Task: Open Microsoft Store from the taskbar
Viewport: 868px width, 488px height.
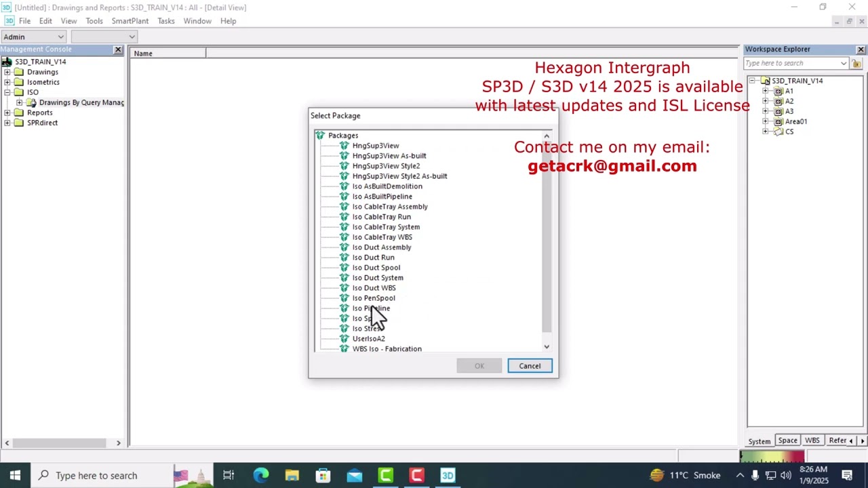Action: [323, 475]
